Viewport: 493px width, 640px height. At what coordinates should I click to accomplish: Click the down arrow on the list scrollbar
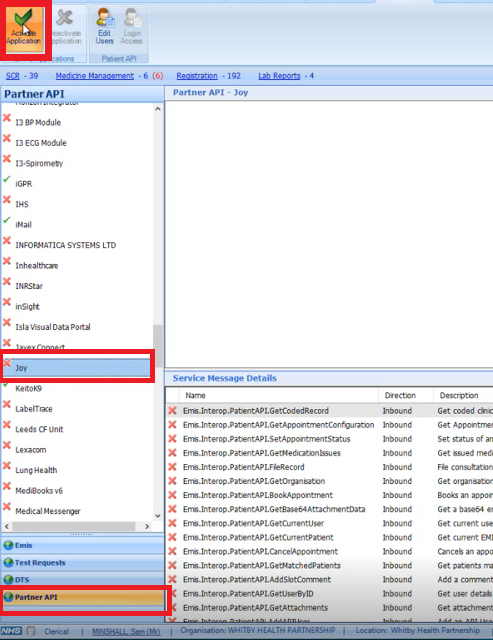158,516
